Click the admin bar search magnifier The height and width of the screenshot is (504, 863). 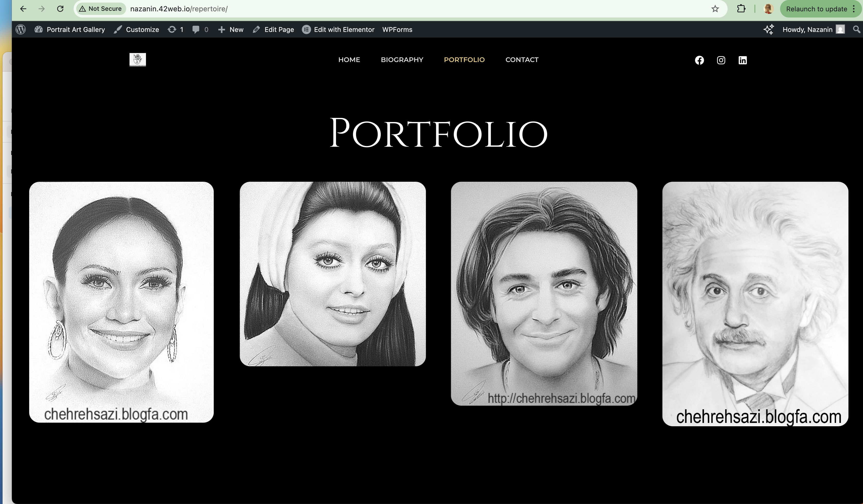click(x=857, y=29)
